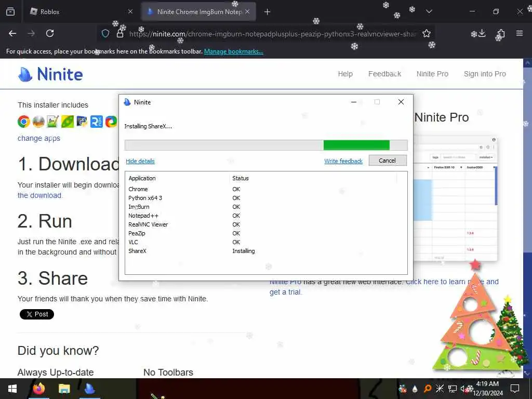Image resolution: width=532 pixels, height=399 pixels.
Task: Click the network icon in system tray
Action: tap(453, 389)
